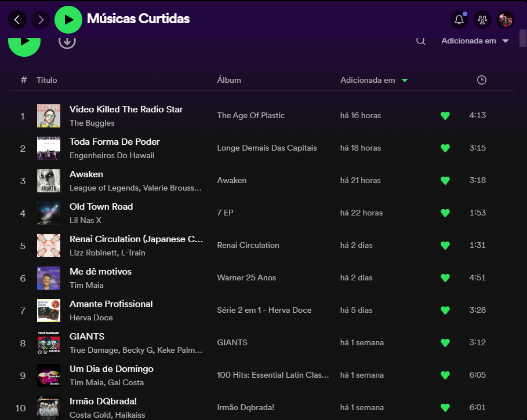Unlike Um Dia de Domingo
Image resolution: width=527 pixels, height=420 pixels.
point(445,375)
